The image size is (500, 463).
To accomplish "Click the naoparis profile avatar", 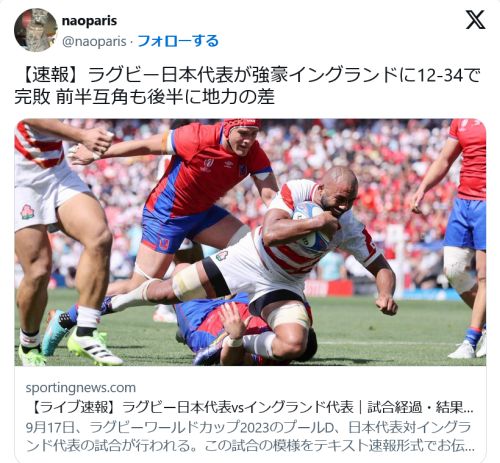I will 36,30.
